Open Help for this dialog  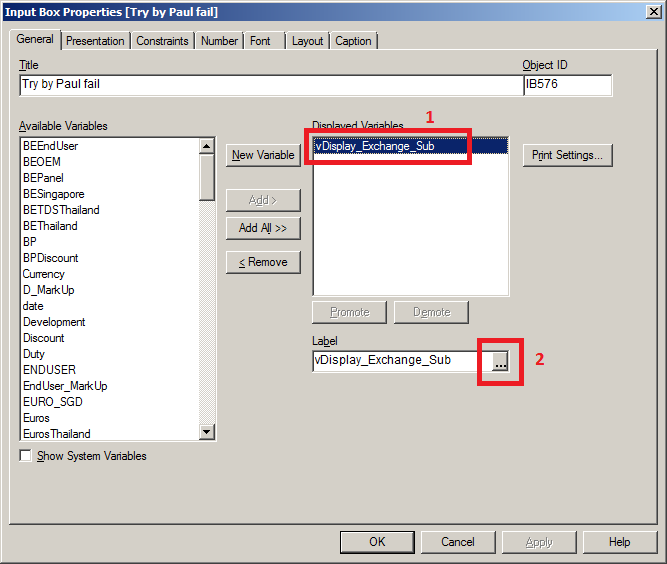[x=620, y=542]
